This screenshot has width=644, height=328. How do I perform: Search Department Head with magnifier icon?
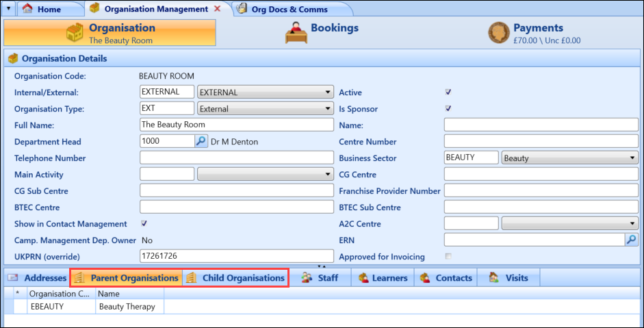click(201, 141)
